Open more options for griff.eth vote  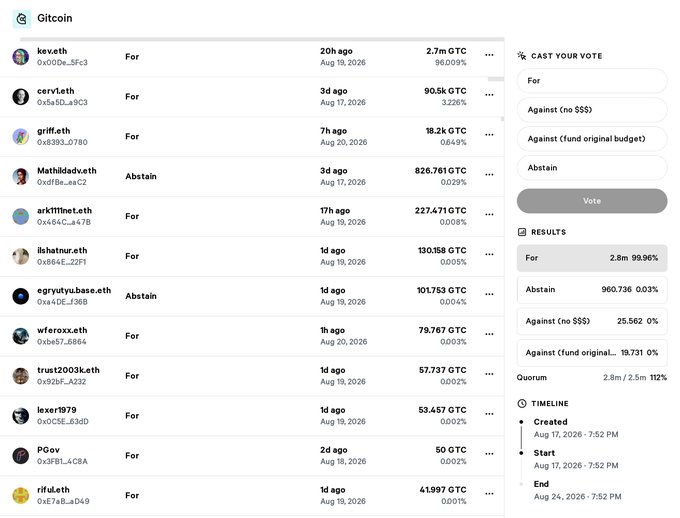[490, 135]
